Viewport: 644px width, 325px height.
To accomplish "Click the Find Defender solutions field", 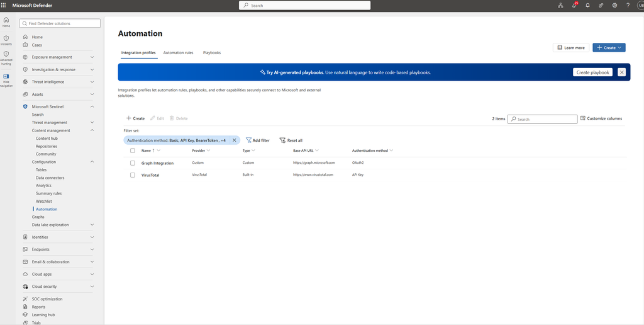I will coord(60,23).
